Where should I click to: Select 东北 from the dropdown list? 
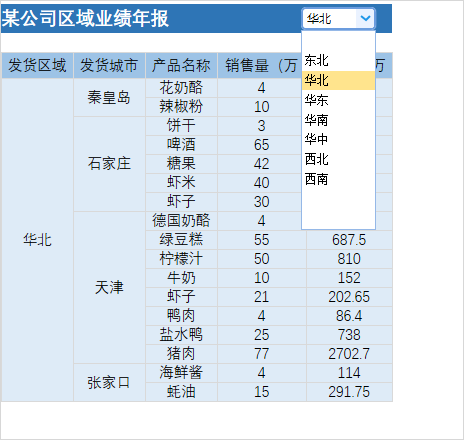pyautogui.click(x=338, y=61)
